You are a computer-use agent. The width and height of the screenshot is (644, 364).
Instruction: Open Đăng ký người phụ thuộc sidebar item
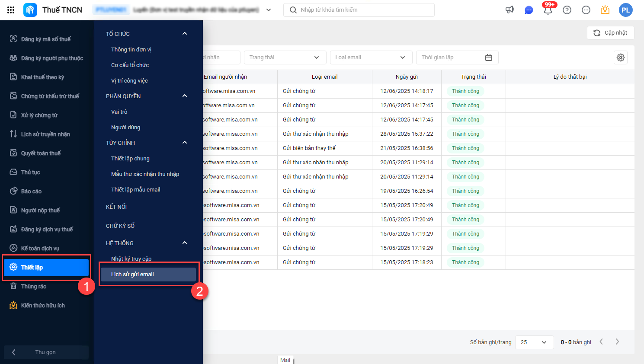click(46, 58)
